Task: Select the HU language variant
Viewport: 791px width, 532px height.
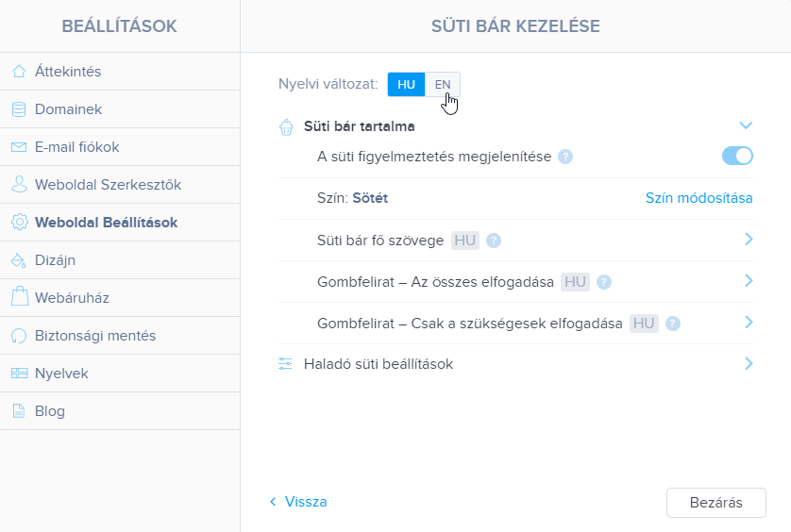Action: [x=406, y=84]
